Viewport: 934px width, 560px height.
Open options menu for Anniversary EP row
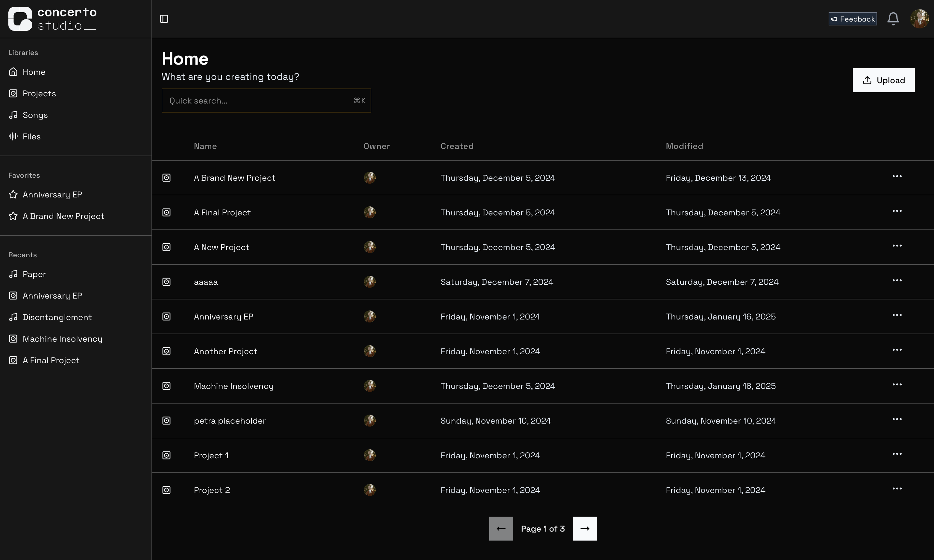(897, 315)
